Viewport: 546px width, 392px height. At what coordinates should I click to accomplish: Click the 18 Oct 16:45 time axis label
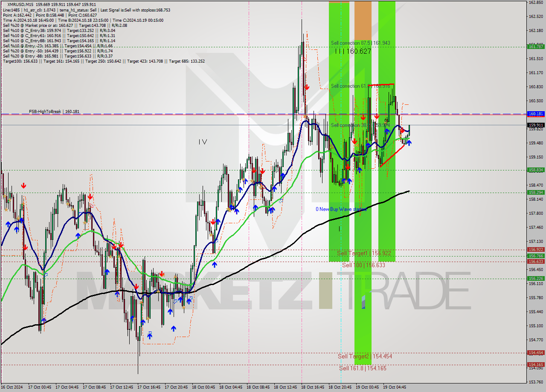(312, 387)
